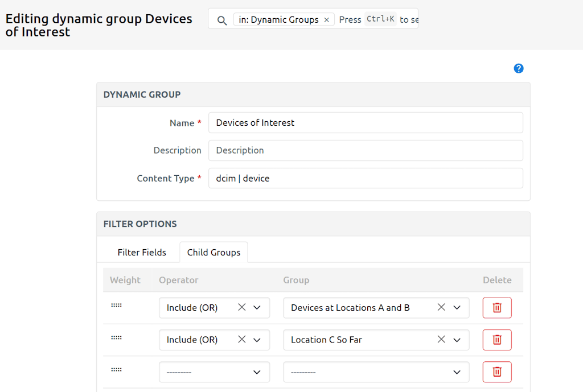Open the "Devices at Locations A and B" group dropdown
583x392 pixels.
(456, 307)
